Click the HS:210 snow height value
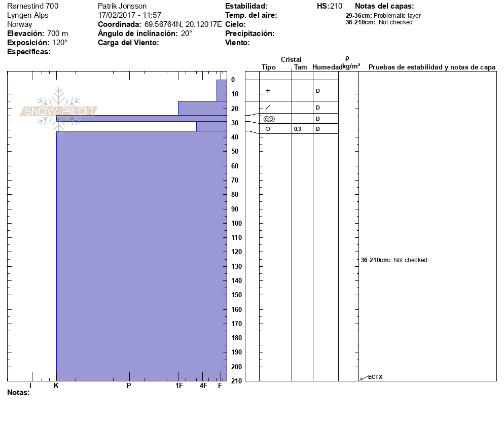504x426 pixels. click(329, 6)
